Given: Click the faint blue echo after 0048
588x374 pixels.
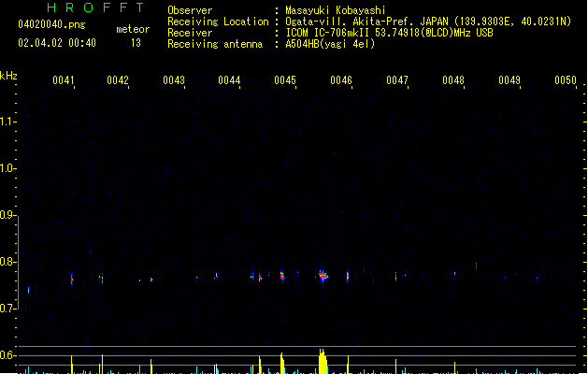Looking at the screenshot, I should (476, 266).
